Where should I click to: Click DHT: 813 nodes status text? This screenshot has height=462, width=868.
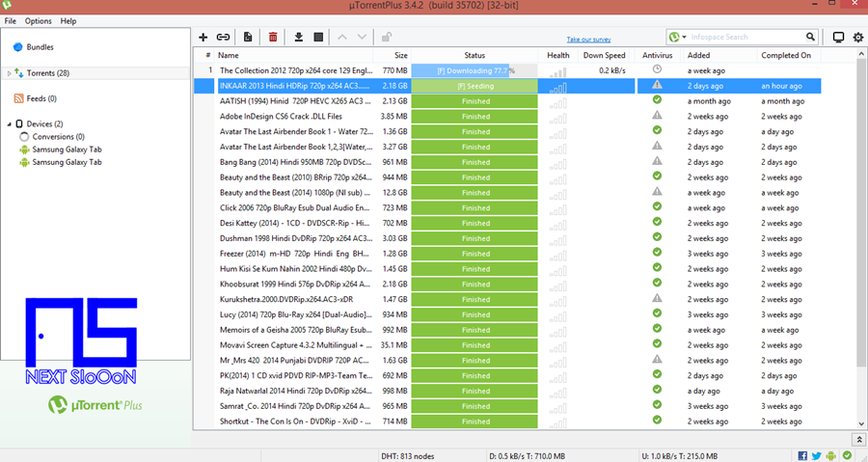click(x=407, y=456)
